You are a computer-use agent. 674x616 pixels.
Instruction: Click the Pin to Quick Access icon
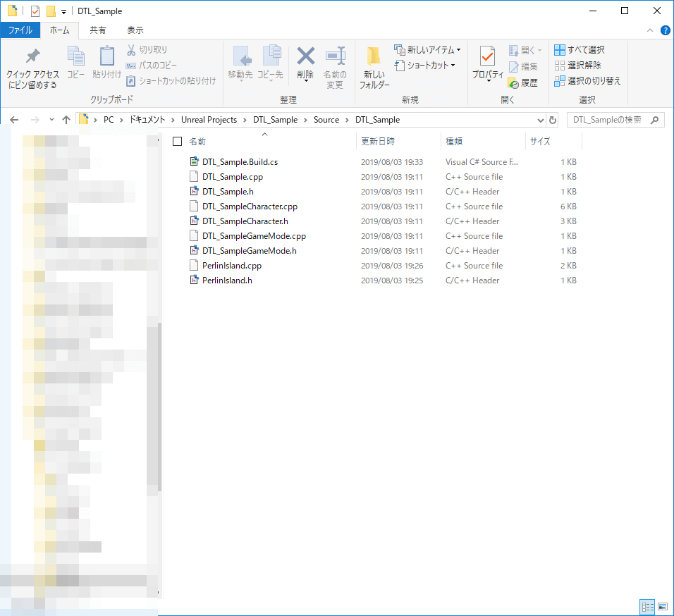coord(32,57)
